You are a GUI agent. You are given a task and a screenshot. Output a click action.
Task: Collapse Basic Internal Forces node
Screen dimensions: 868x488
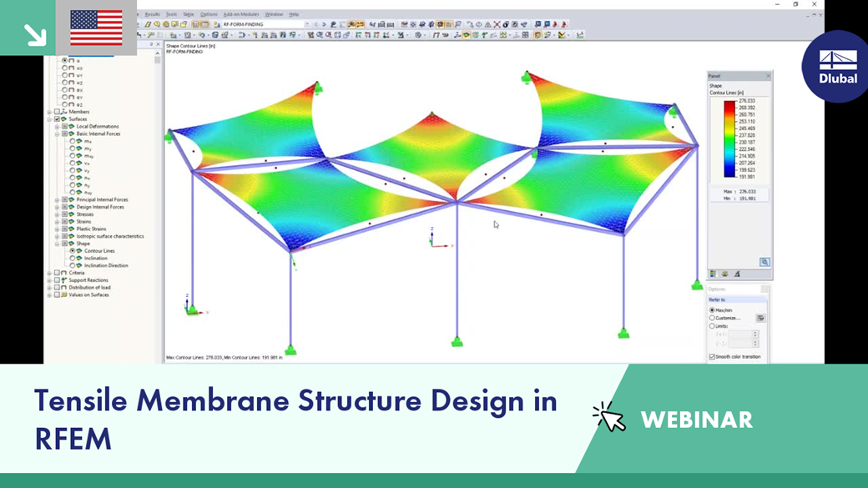(x=57, y=134)
